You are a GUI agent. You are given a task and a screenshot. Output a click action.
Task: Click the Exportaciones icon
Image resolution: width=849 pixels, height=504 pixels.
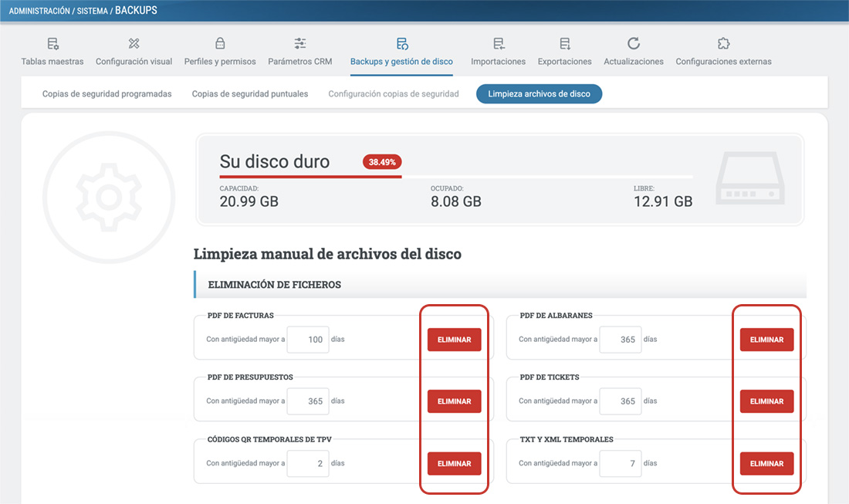pos(565,43)
